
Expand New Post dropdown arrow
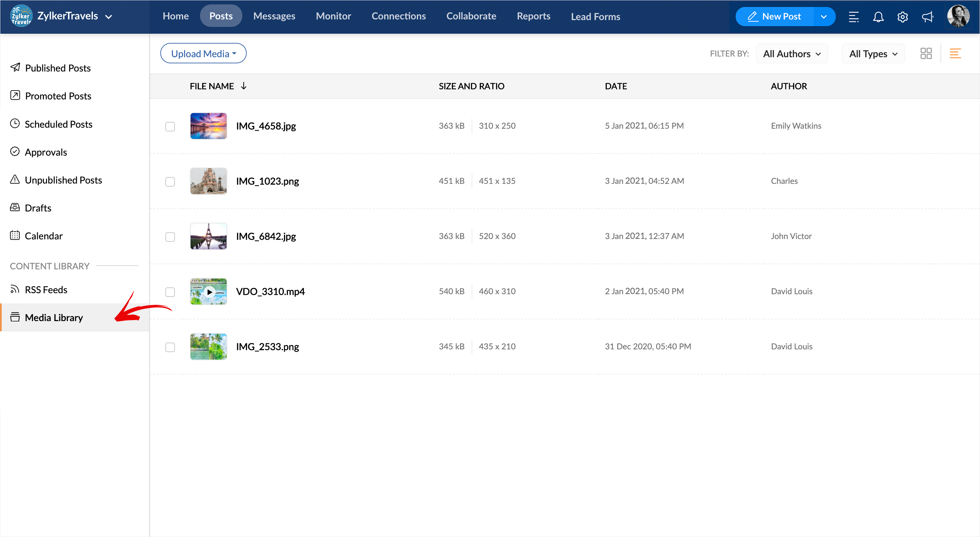pos(823,17)
